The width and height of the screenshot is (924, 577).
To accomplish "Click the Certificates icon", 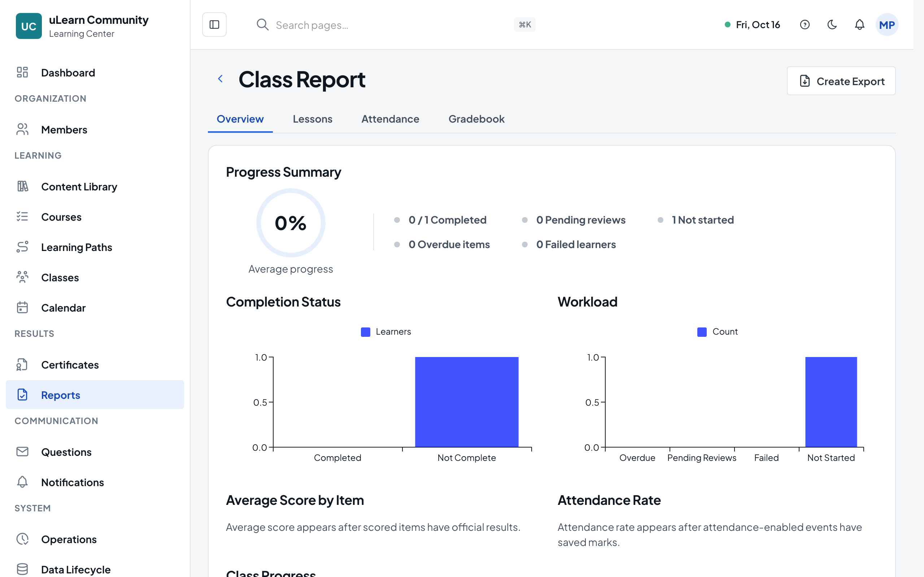I will (22, 365).
